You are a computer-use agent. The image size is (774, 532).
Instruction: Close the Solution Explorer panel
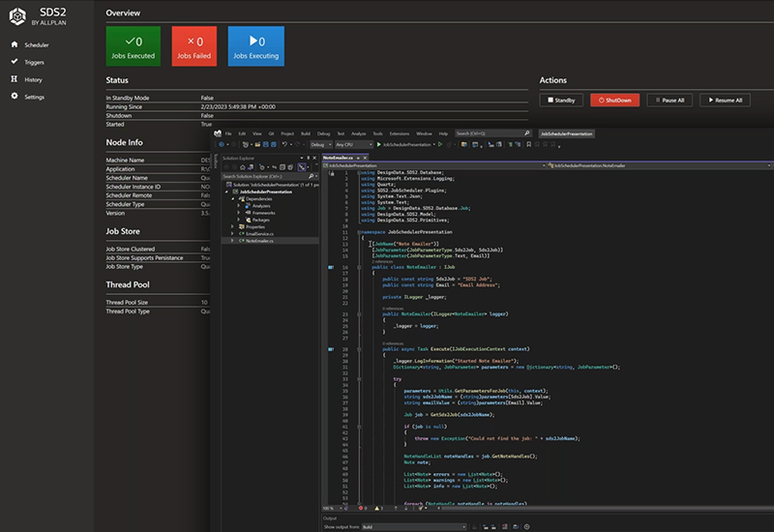314,158
